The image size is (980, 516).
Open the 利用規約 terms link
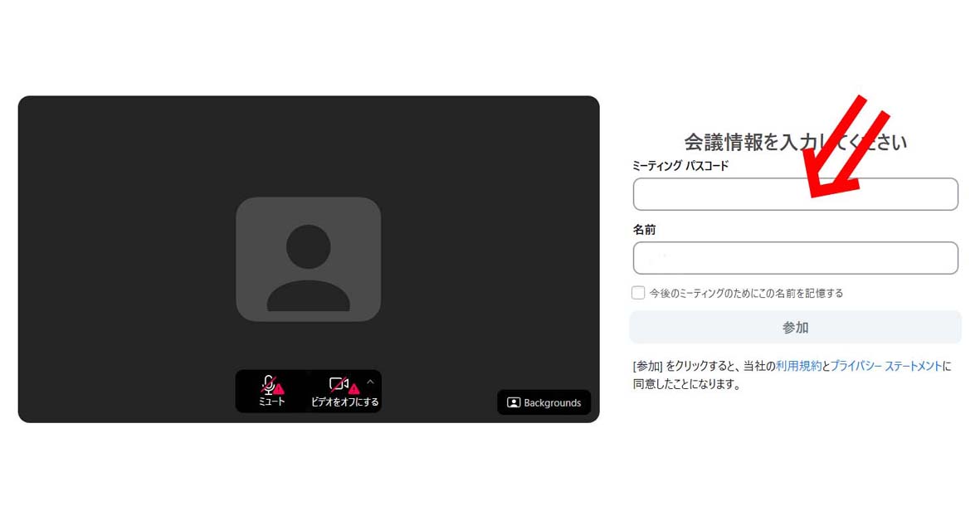coord(798,366)
